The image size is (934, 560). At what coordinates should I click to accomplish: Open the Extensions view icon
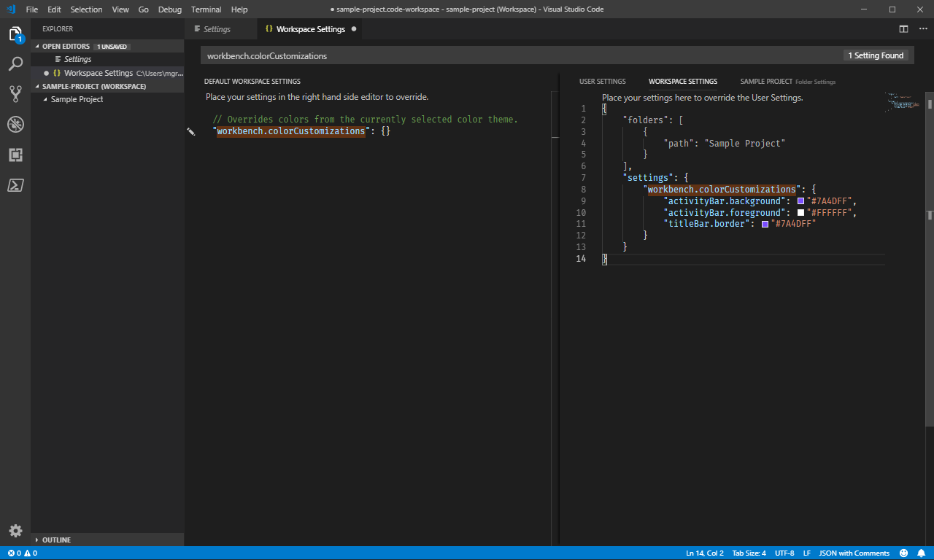point(15,155)
